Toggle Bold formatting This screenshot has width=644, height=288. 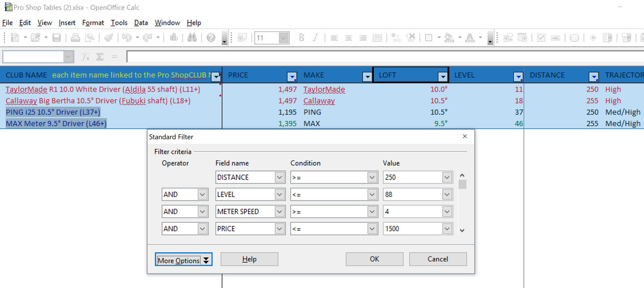301,38
